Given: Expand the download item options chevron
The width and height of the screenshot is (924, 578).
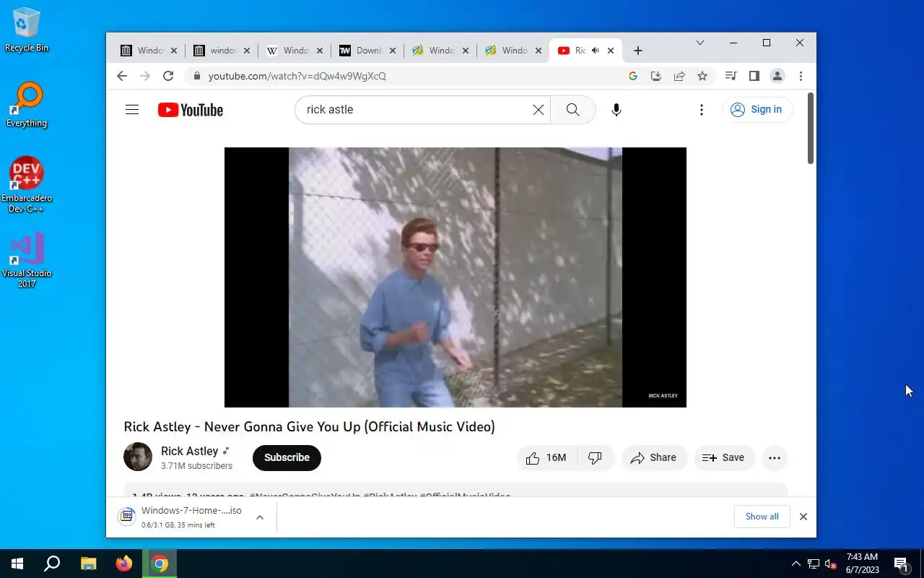Looking at the screenshot, I should click(x=260, y=517).
